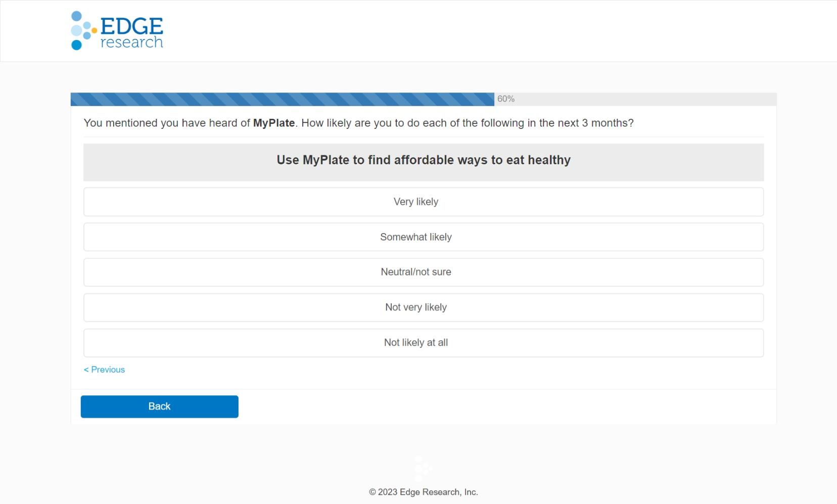
Task: Click the bold 'MyPlate' word in the question
Action: [274, 123]
